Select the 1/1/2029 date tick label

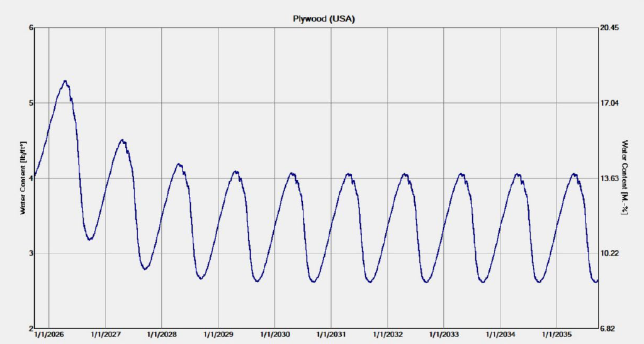tap(218, 335)
